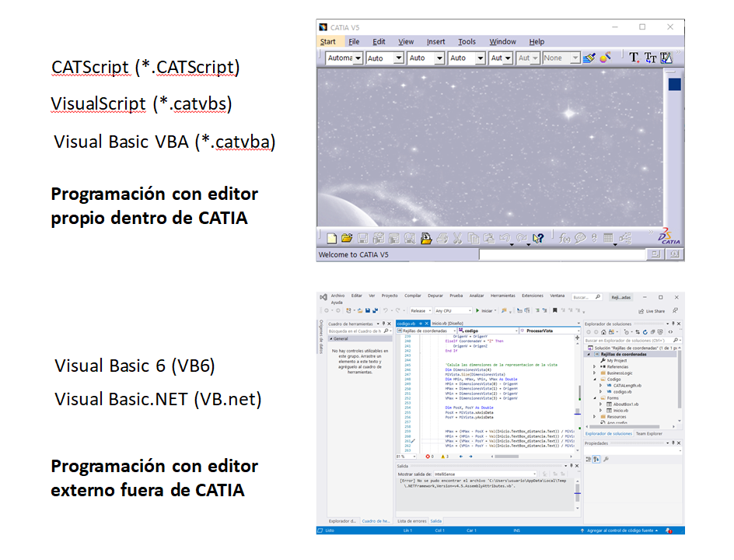Screen dimensions: 734x560
Task: Click the Live Share button
Action: click(651, 310)
